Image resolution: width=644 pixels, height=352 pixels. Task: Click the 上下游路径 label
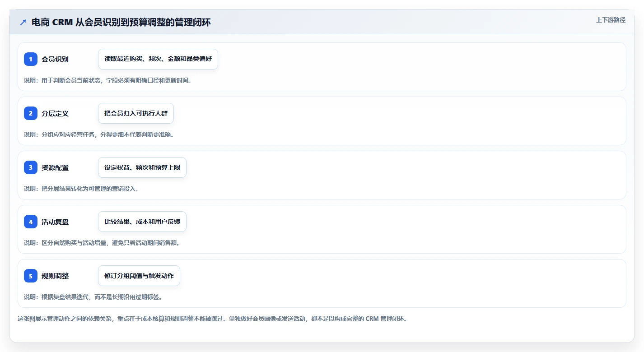point(611,20)
